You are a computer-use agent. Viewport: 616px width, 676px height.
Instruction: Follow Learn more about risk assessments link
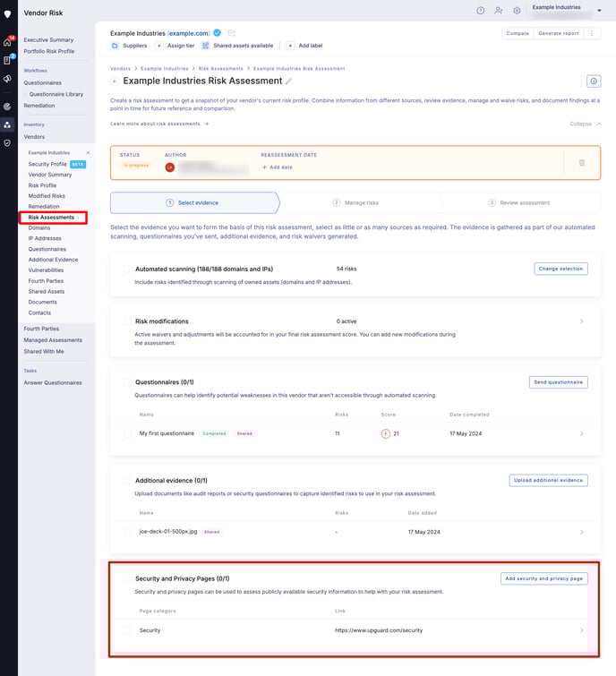[x=159, y=124]
